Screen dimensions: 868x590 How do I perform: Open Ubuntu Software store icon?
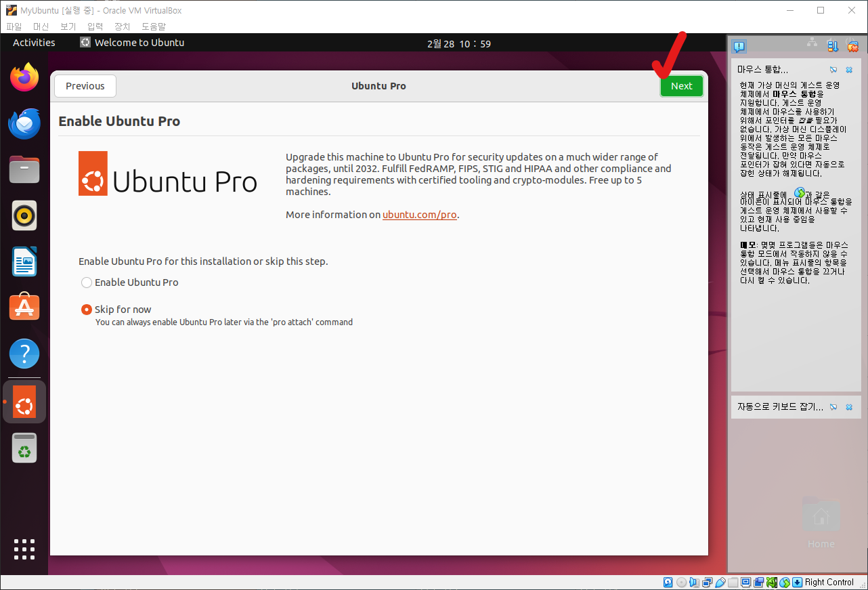tap(24, 308)
